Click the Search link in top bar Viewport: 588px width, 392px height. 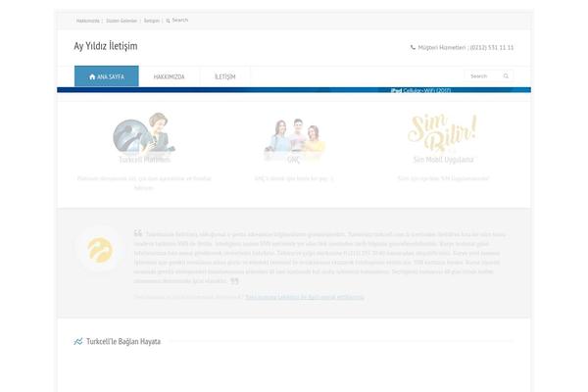[180, 20]
